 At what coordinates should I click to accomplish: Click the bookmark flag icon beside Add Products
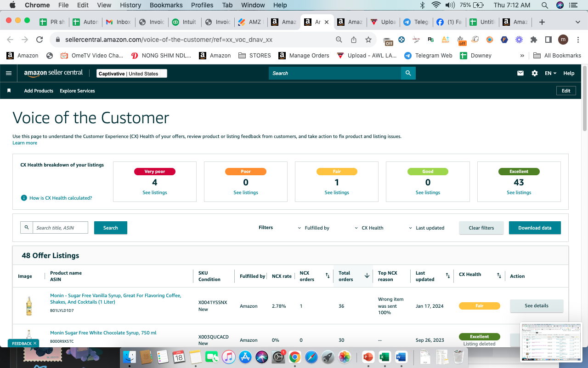(x=9, y=91)
